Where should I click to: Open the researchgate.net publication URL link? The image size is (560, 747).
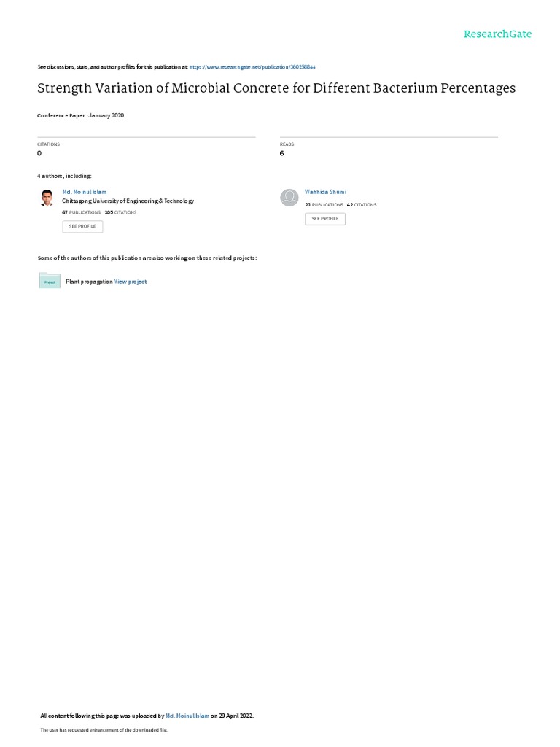point(252,67)
